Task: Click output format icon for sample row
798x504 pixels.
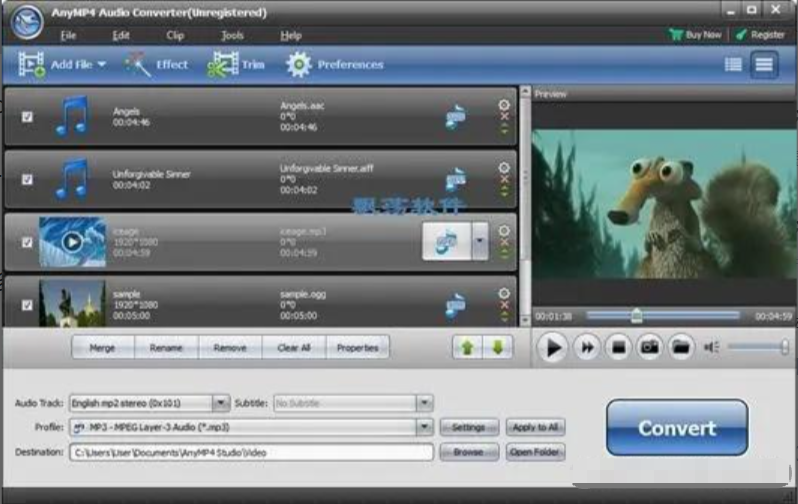Action: pos(455,305)
